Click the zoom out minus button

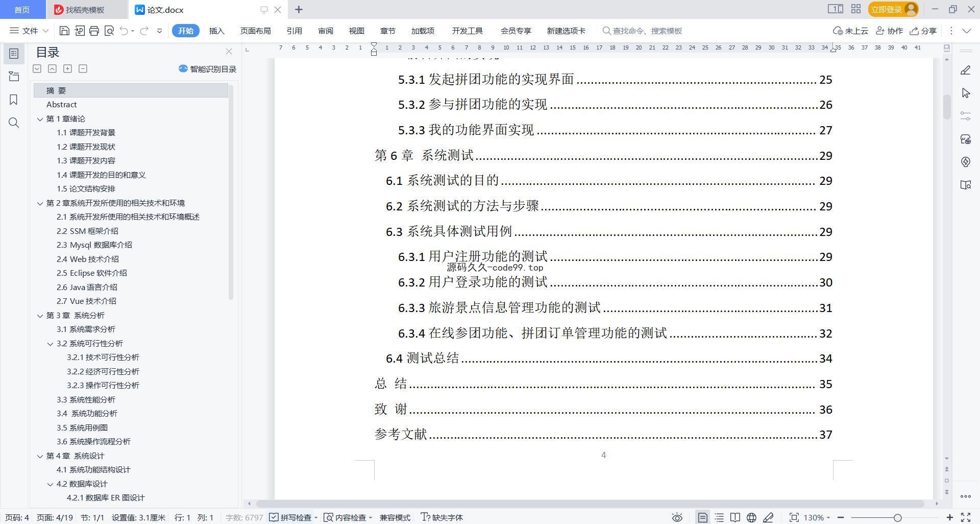point(840,517)
